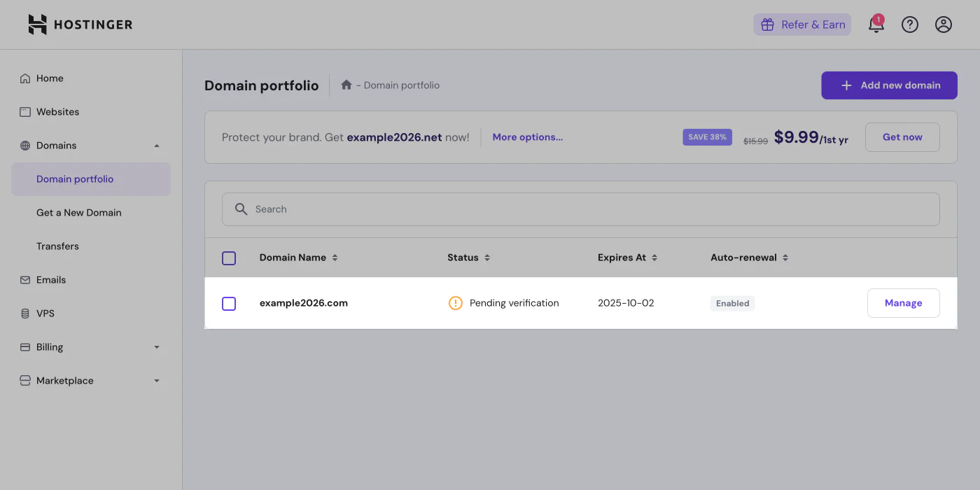Click the Hostinger logo

pyautogui.click(x=79, y=24)
